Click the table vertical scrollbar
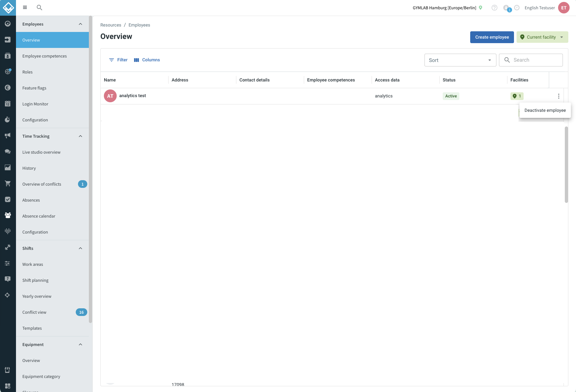This screenshot has height=392, width=576. 566,165
